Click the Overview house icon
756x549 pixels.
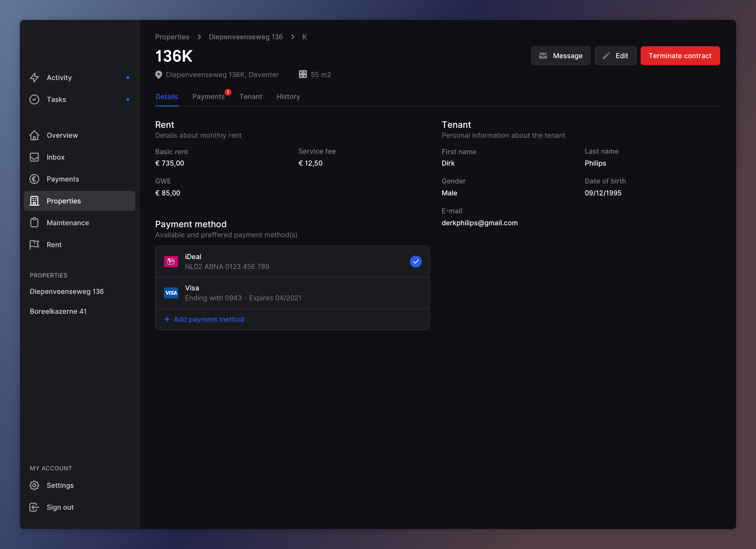tap(34, 135)
